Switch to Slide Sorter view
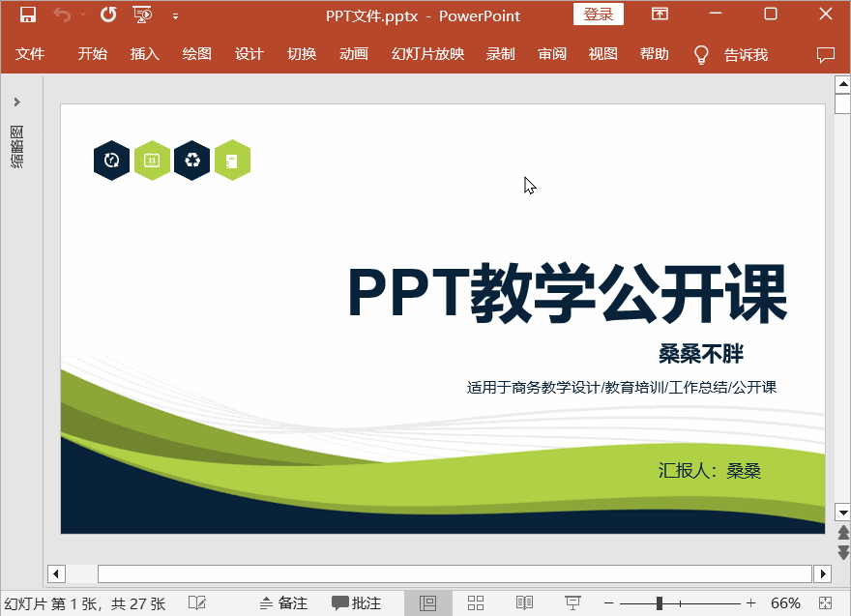Viewport: 851px width, 616px height. coord(476,603)
